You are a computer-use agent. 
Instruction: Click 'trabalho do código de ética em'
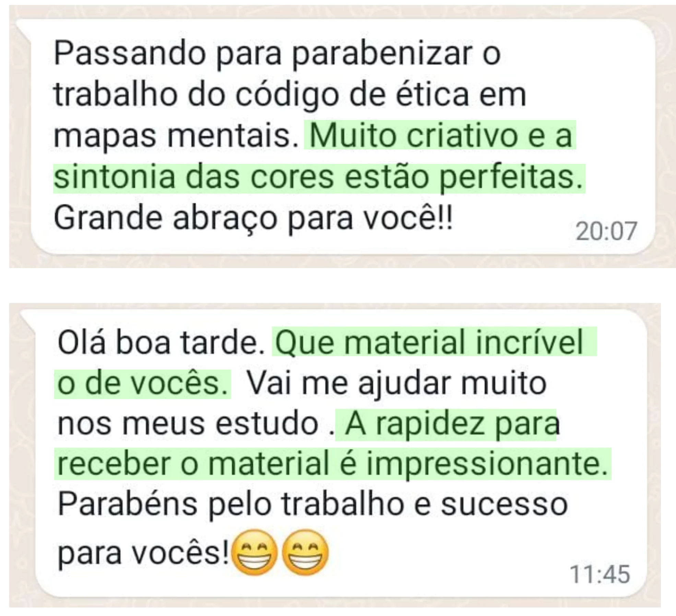point(290,95)
